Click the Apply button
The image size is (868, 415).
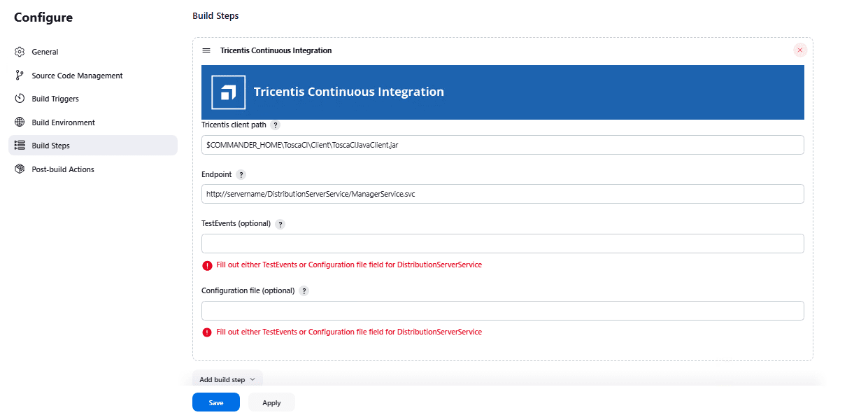pyautogui.click(x=271, y=402)
